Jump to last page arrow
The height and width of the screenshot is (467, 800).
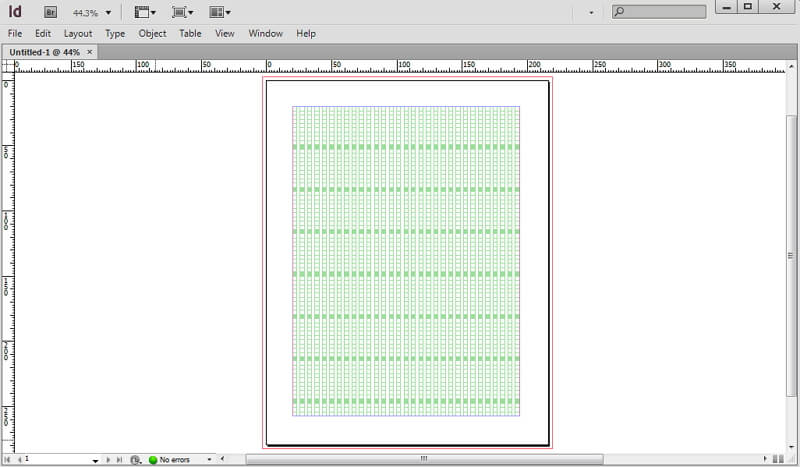click(x=119, y=459)
